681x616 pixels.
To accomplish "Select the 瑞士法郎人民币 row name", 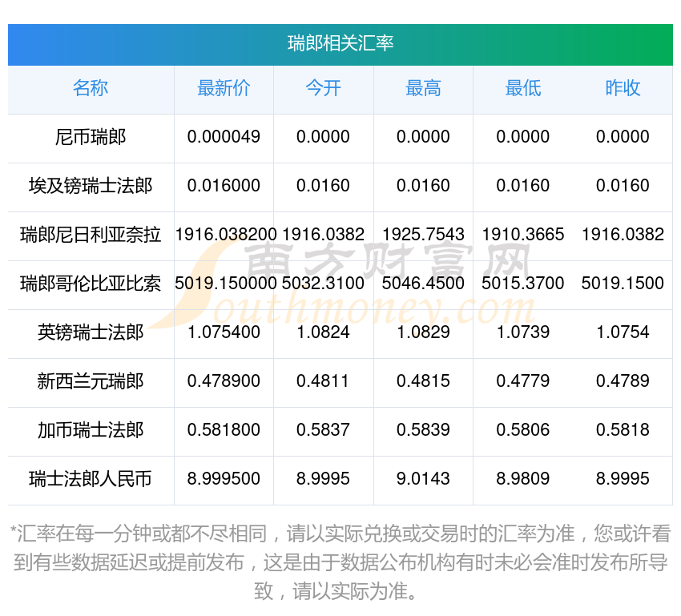I will point(91,479).
